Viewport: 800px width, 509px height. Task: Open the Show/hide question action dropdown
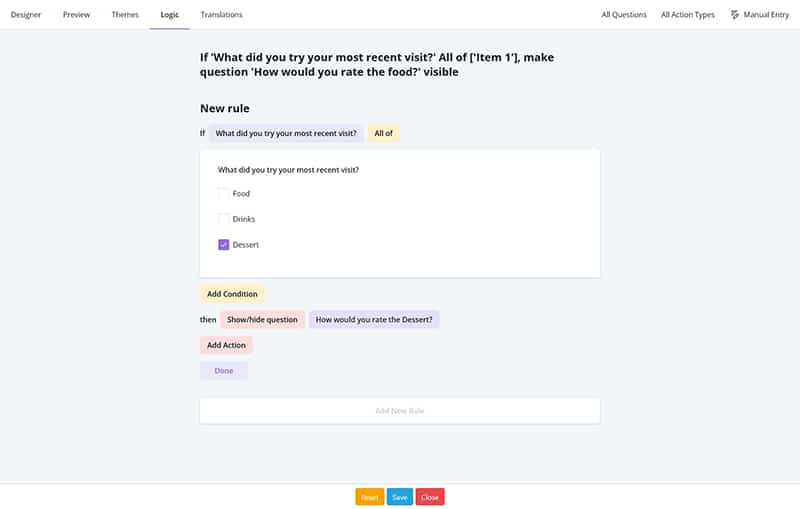[262, 320]
